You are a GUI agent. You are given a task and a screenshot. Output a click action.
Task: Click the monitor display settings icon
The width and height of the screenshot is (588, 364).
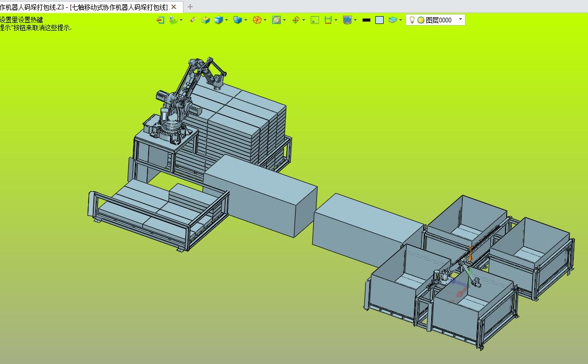[347, 20]
